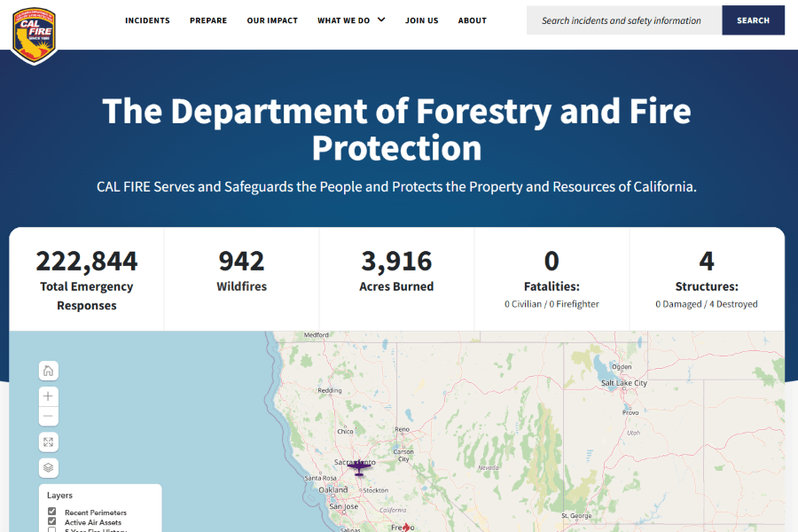The image size is (798, 532).
Task: Toggle fullscreen map expand icon
Action: point(49,442)
